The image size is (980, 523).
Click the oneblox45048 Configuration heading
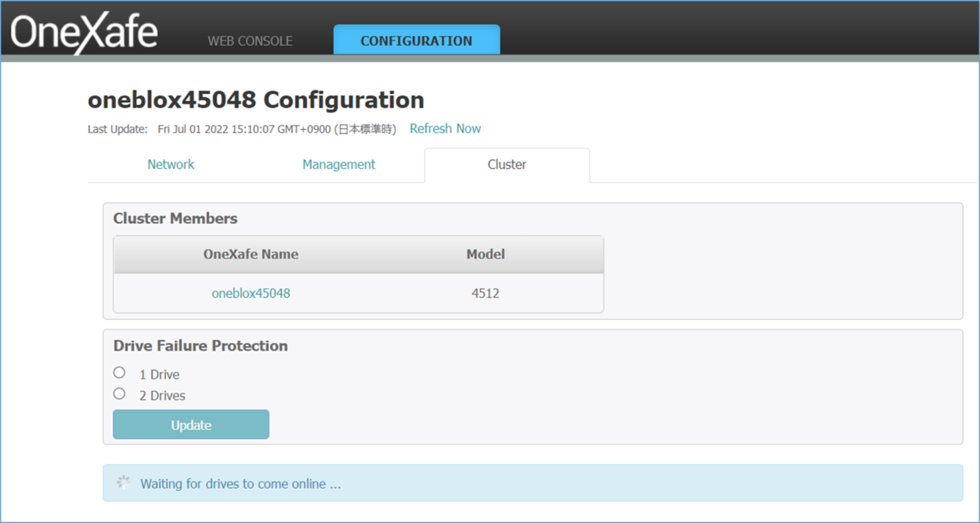point(256,100)
